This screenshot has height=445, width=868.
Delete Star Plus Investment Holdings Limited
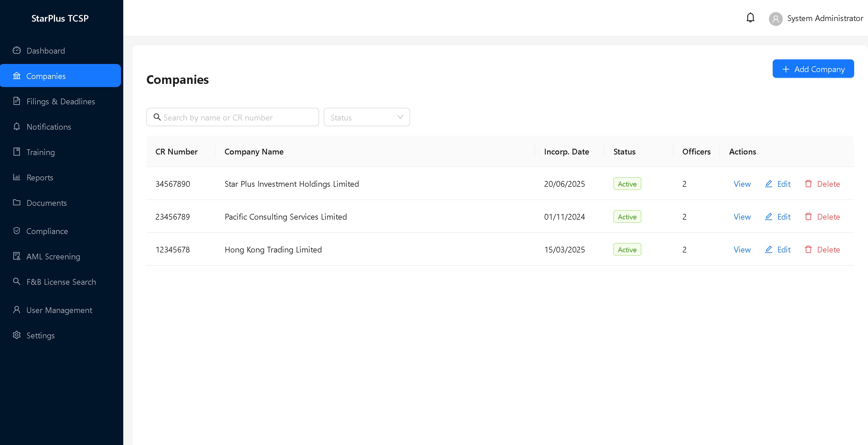pos(822,184)
